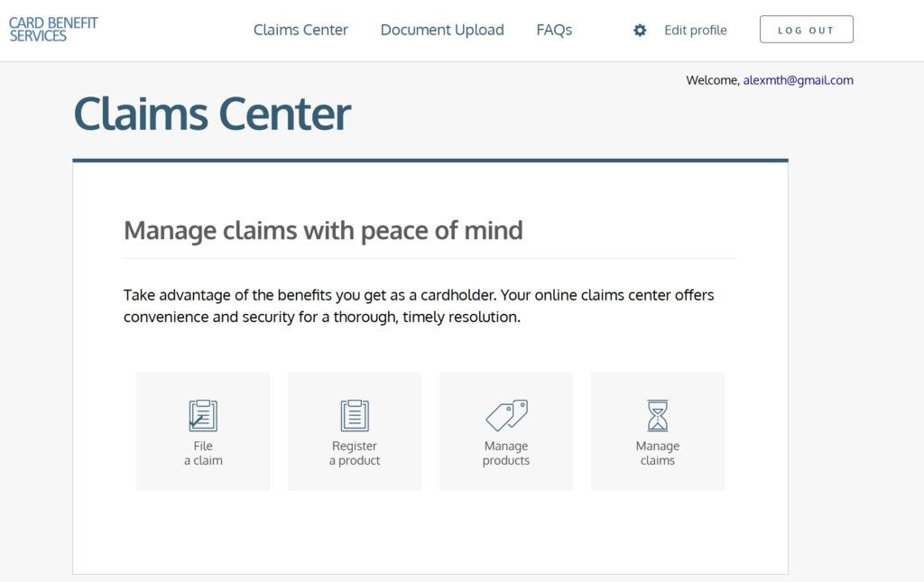Screen dimensions: 924x582
Task: Click the File a claim clipboard icon
Action: tap(203, 416)
